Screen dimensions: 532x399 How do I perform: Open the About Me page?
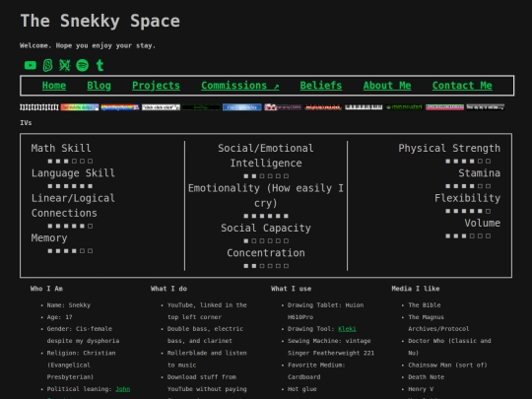(387, 86)
